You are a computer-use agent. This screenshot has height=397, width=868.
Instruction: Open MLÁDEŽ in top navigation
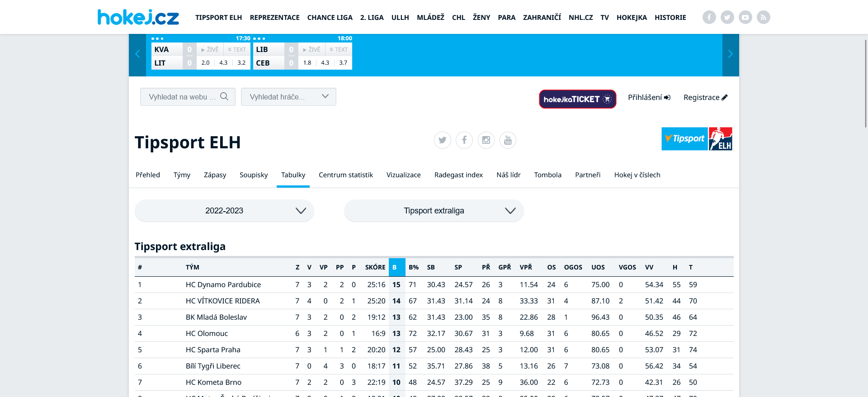point(430,17)
